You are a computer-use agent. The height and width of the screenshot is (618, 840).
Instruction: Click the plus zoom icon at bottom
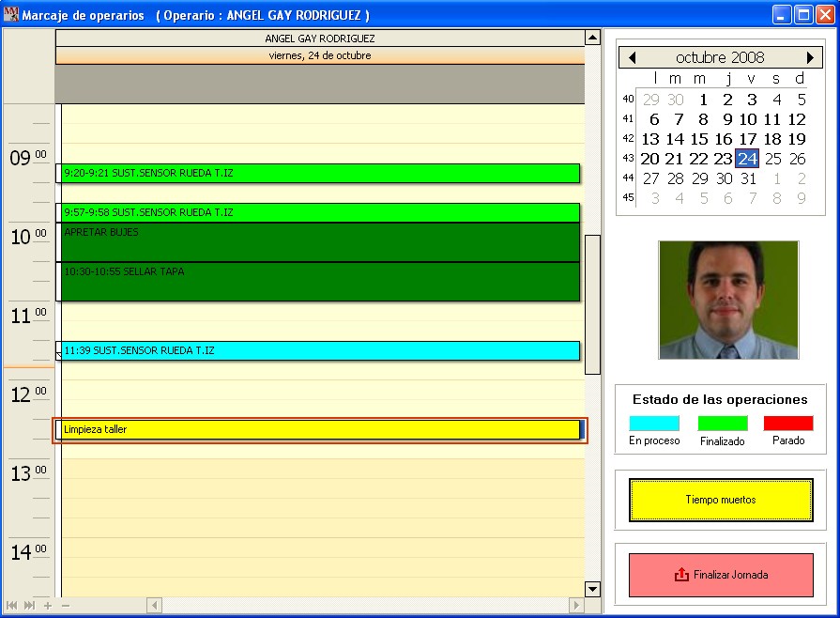[48, 606]
